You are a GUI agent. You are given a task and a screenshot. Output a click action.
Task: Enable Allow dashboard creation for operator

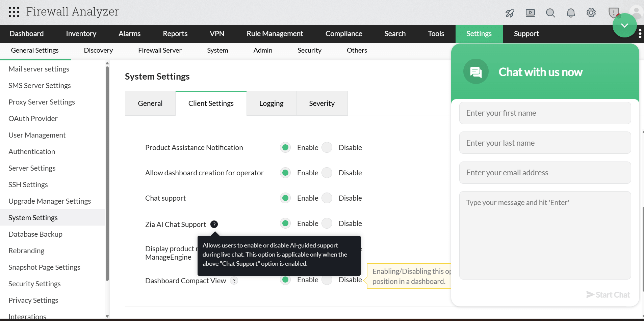pyautogui.click(x=285, y=173)
